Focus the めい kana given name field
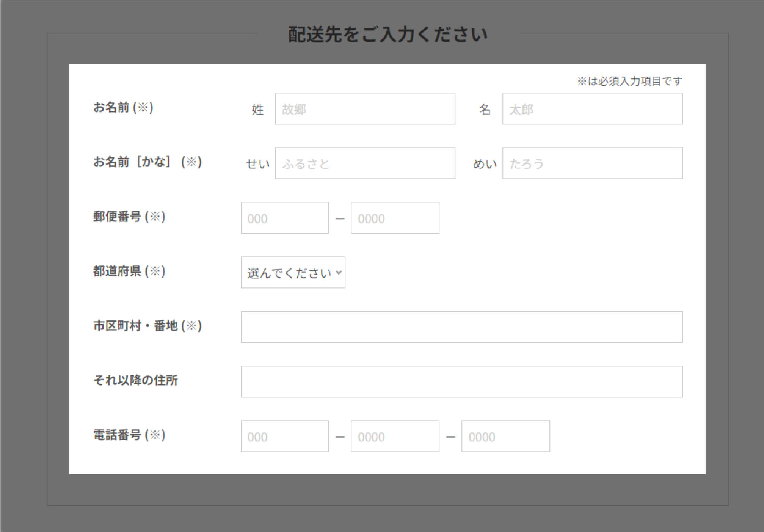The height and width of the screenshot is (532, 764). [x=592, y=163]
